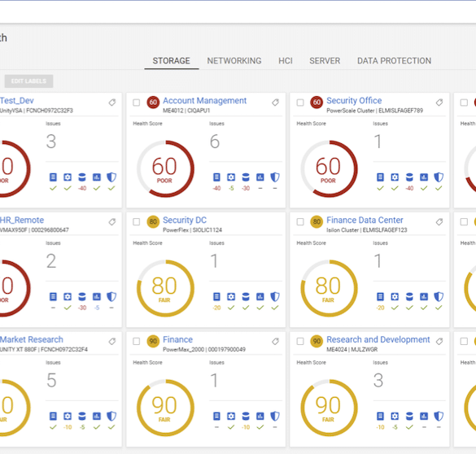The width and height of the screenshot is (476, 454).
Task: Click the red 60 badge beside Account Management
Action: click(153, 103)
